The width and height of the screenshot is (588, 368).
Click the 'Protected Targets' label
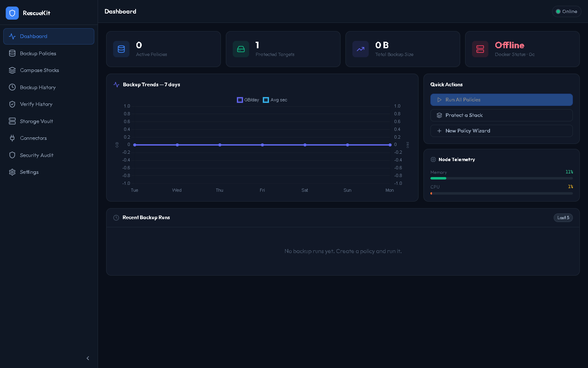(275, 54)
